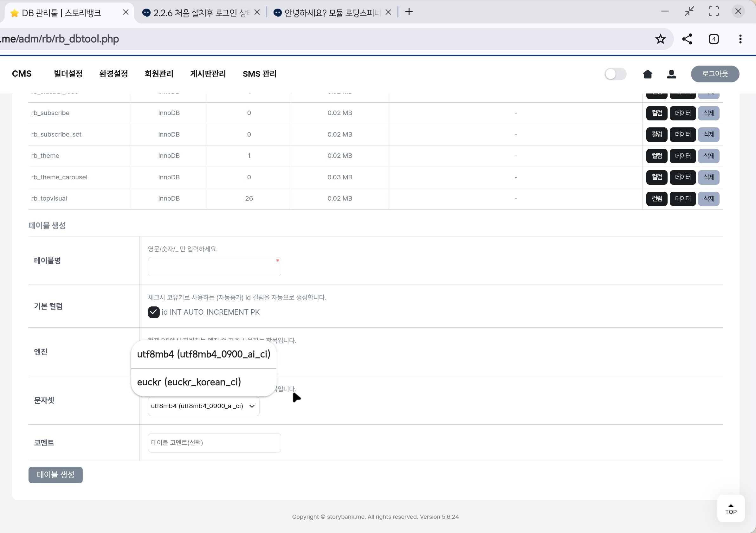756x533 pixels.
Task: Click the 로그아웃 button
Action: click(715, 74)
